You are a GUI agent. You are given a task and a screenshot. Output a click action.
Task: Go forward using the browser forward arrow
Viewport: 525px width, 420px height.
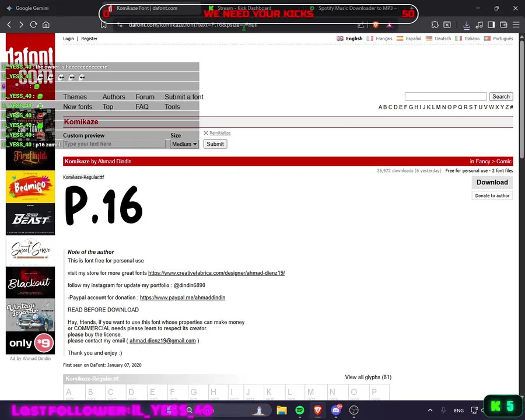[x=21, y=24]
